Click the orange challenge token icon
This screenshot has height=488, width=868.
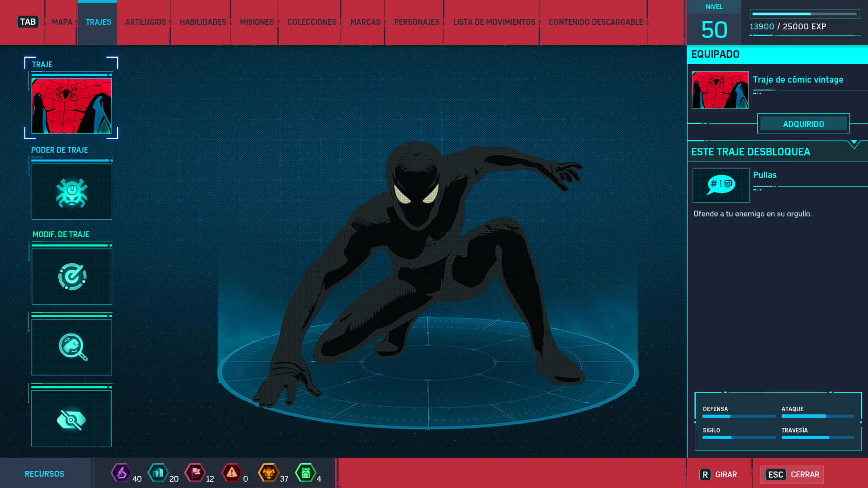click(269, 473)
